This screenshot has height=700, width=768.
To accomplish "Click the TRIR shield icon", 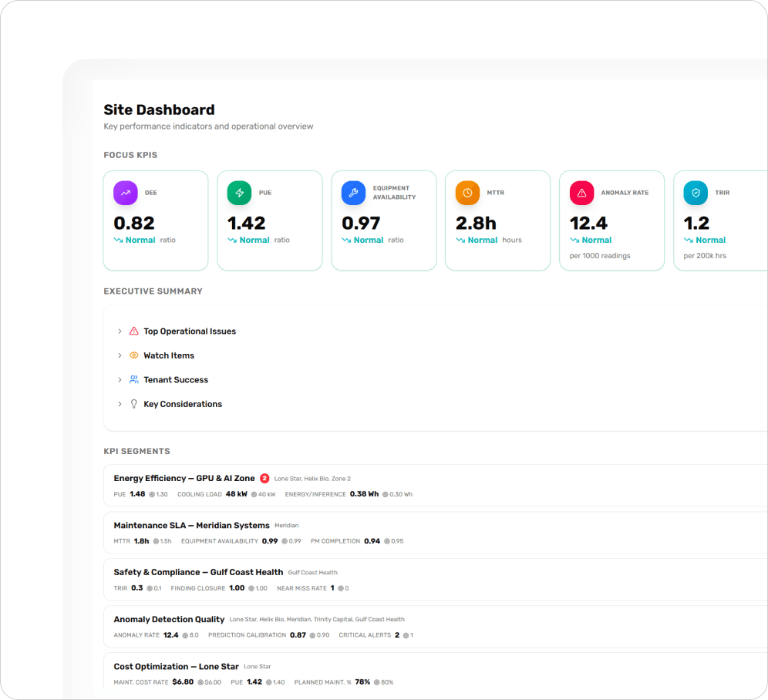I will click(696, 192).
